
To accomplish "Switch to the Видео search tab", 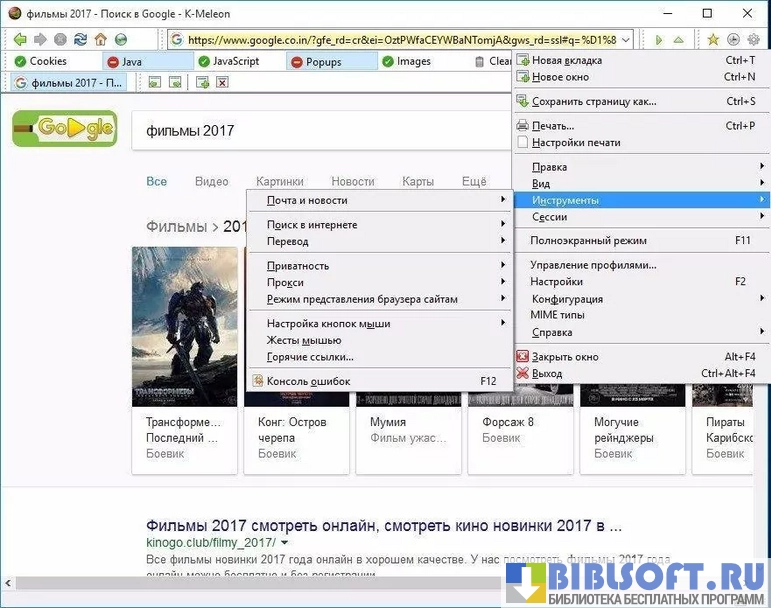I will click(211, 182).
